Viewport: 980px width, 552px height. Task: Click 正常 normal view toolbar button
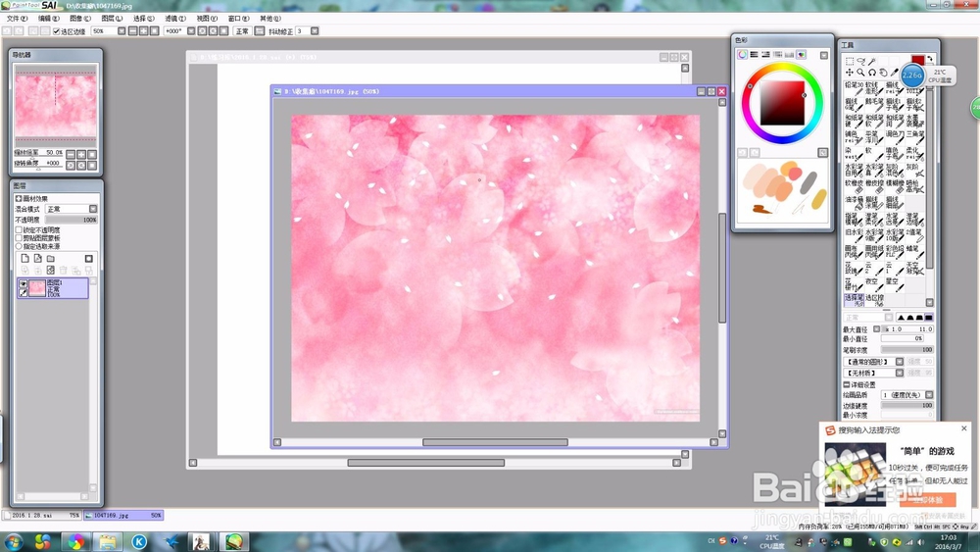[242, 30]
